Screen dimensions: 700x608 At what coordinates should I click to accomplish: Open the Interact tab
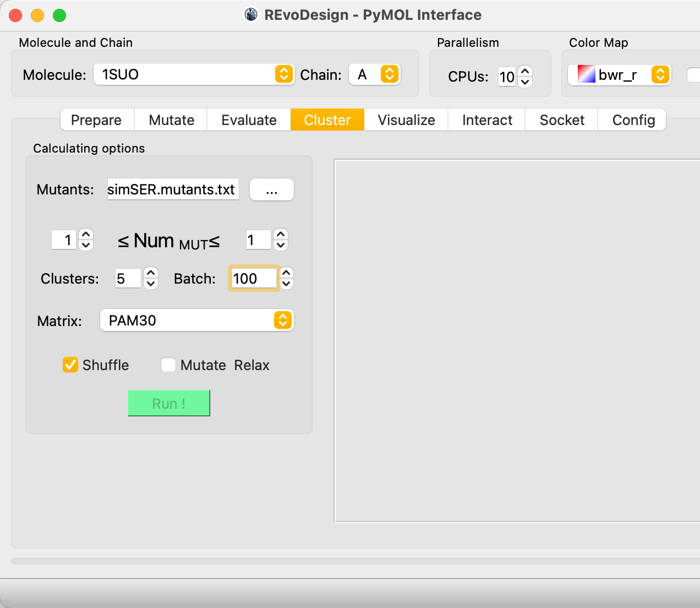(487, 120)
